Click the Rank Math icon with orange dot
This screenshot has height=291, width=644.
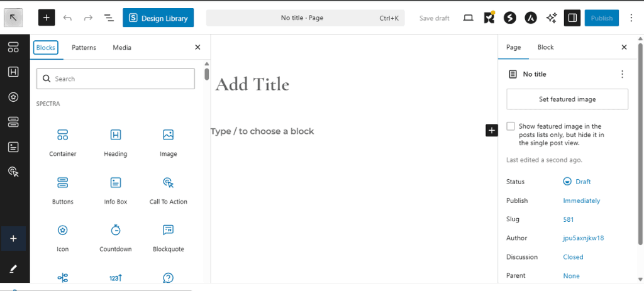489,18
